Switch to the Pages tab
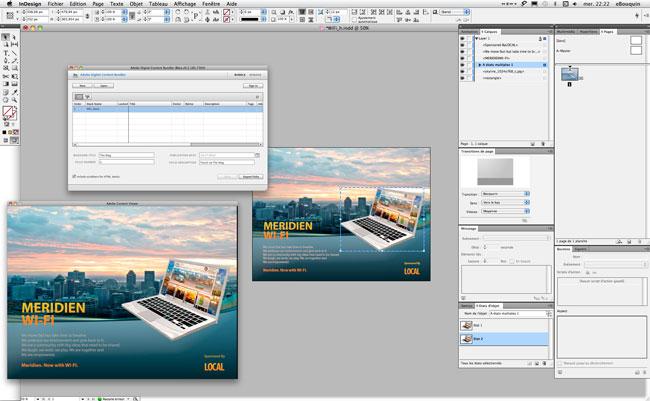Viewport: 650px width, 401px height. tap(608, 32)
